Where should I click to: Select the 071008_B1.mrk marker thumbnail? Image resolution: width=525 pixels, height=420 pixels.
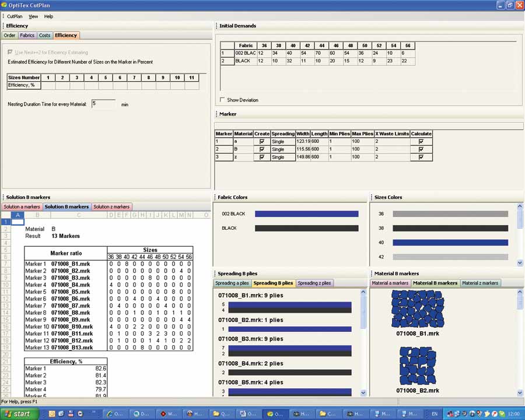tap(418, 309)
